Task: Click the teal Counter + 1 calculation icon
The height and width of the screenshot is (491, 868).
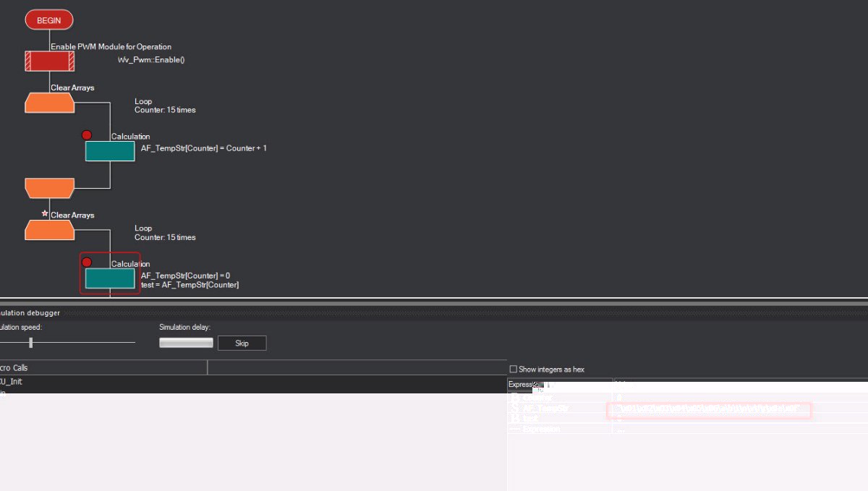Action: point(110,151)
